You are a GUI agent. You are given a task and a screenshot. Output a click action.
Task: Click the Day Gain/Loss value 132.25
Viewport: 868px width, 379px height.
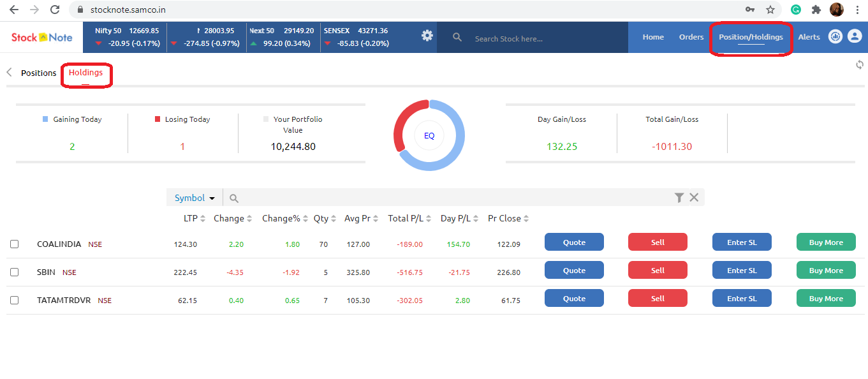point(562,147)
